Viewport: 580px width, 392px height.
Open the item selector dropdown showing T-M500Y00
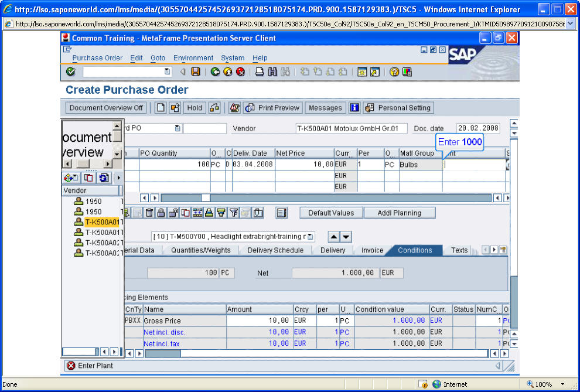pos(311,237)
